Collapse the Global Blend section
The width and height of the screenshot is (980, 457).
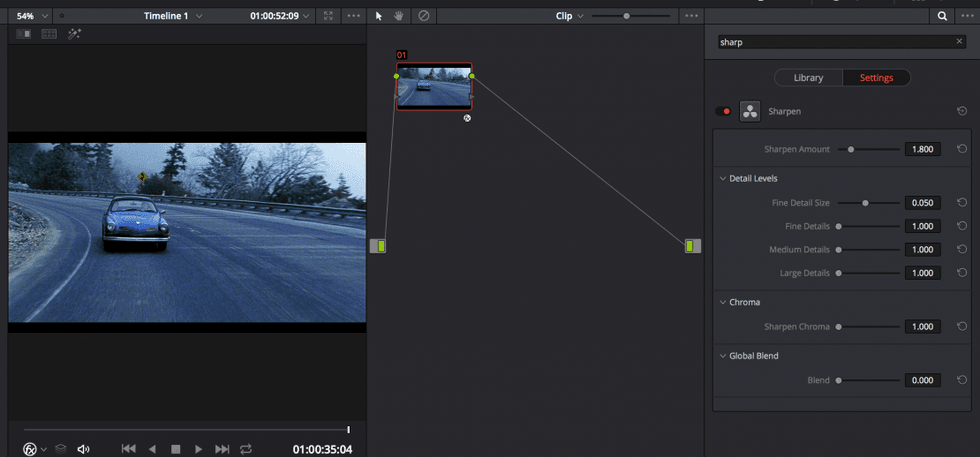tap(723, 356)
